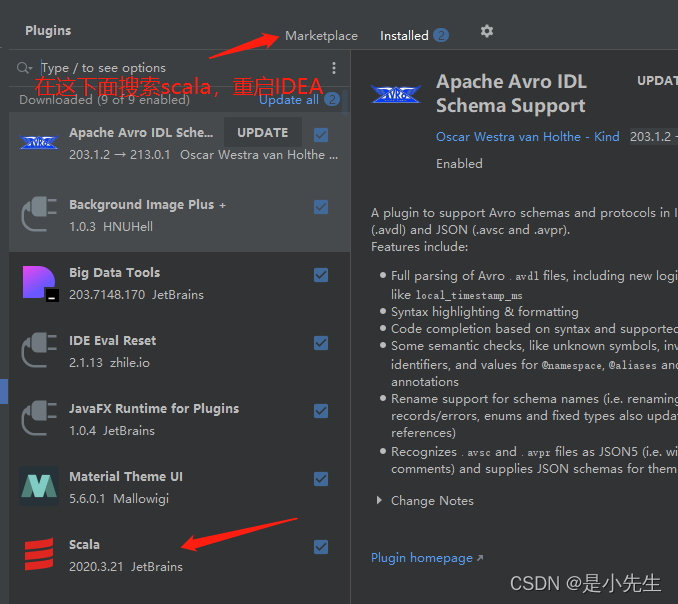Select the IDE Eval Reset plugin name
678x604 pixels.
[x=112, y=340]
